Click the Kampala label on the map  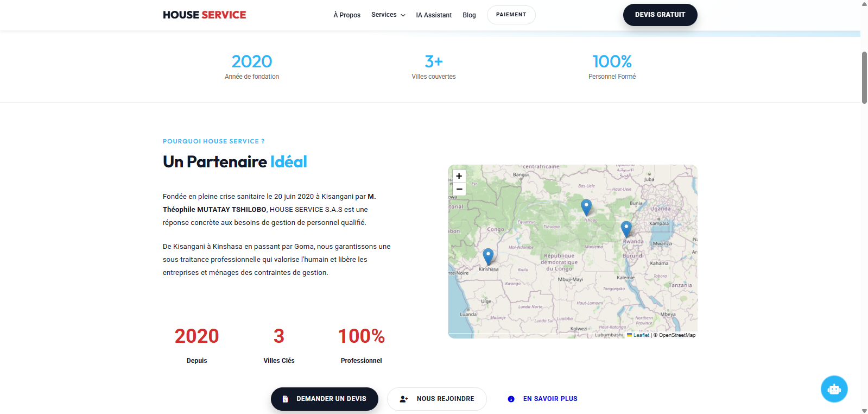(x=659, y=223)
